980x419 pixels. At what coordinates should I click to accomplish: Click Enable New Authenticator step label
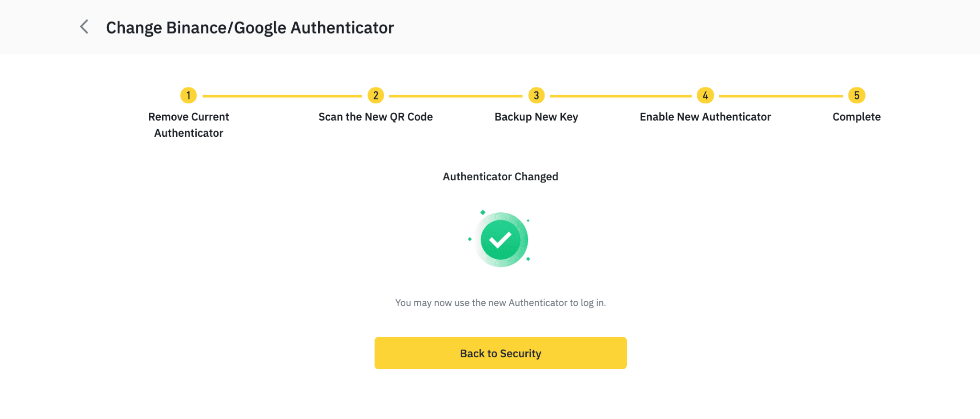(x=705, y=117)
